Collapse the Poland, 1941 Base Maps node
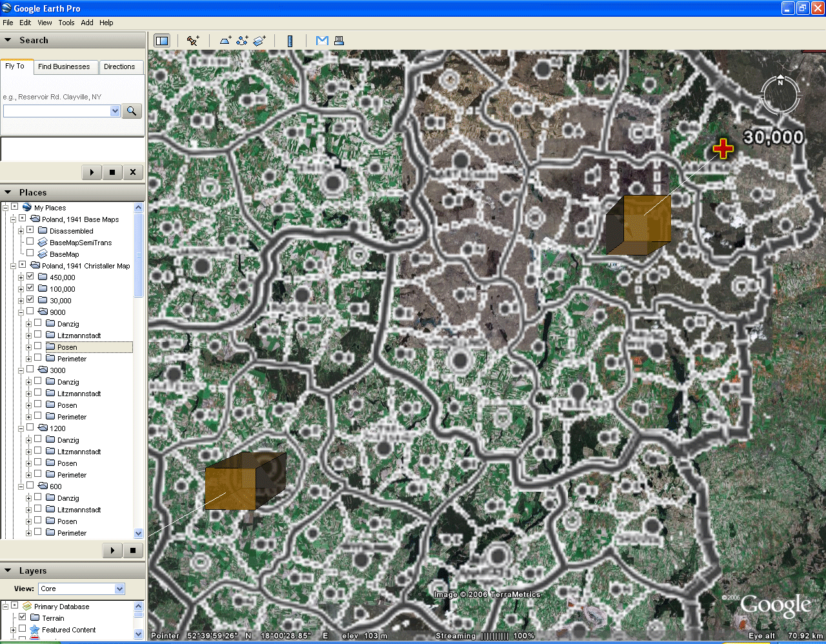 pos(13,219)
